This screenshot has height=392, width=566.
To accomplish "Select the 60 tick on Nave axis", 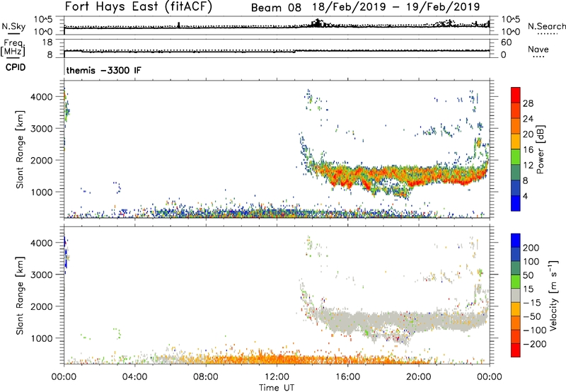I will 506,42.
